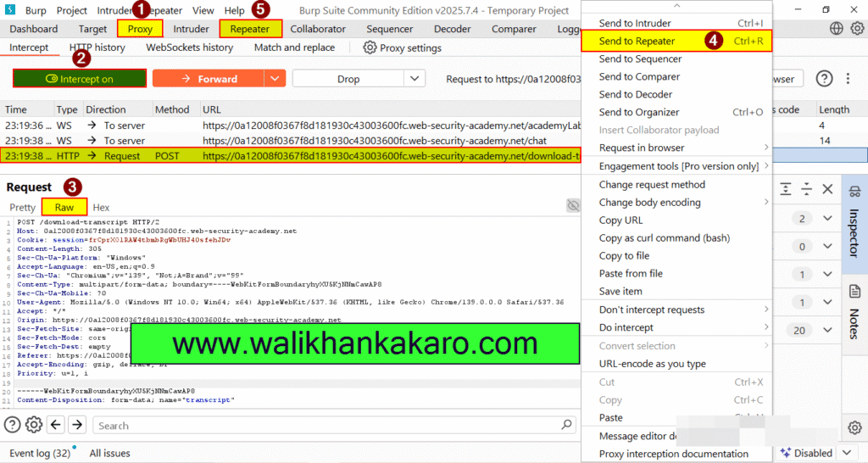The width and height of the screenshot is (868, 463).
Task: Click the help question mark beside browser button
Action: coord(824,79)
